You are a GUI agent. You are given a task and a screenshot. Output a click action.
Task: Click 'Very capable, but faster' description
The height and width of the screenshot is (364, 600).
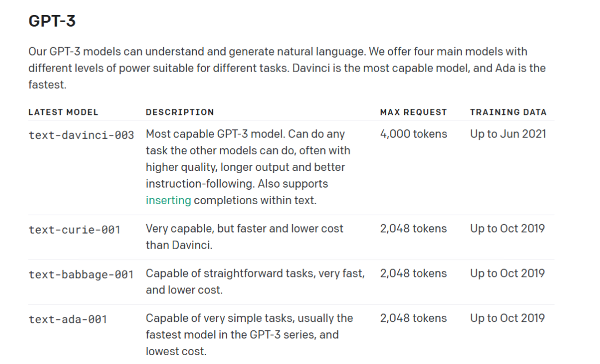(x=244, y=237)
